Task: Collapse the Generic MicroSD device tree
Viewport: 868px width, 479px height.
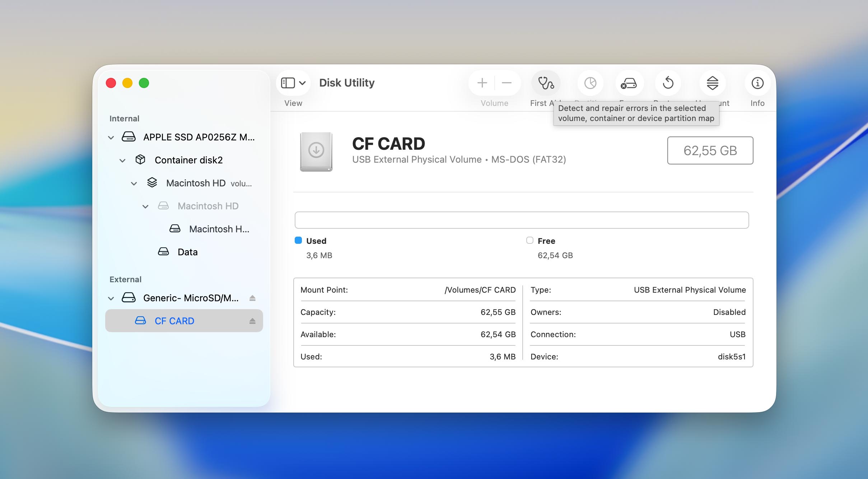Action: tap(111, 298)
